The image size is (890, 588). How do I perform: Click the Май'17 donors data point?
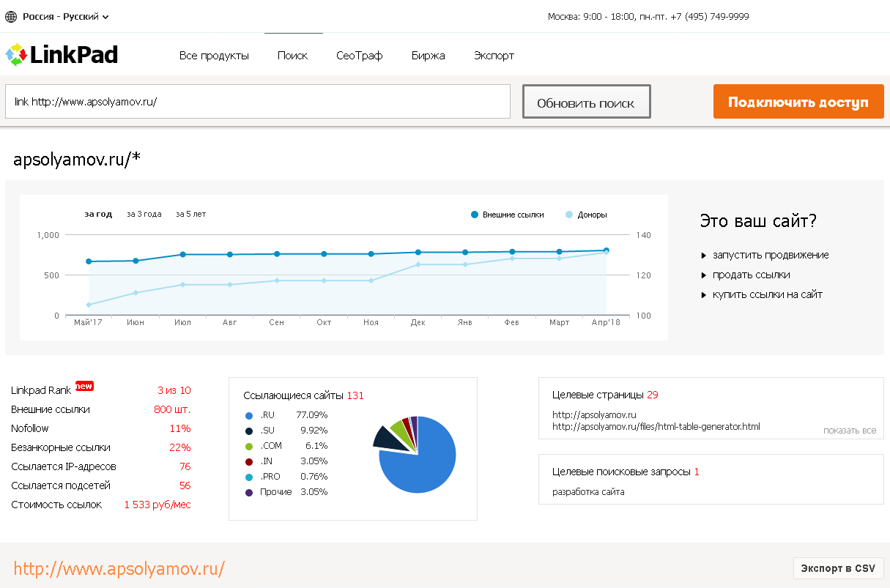tap(89, 305)
